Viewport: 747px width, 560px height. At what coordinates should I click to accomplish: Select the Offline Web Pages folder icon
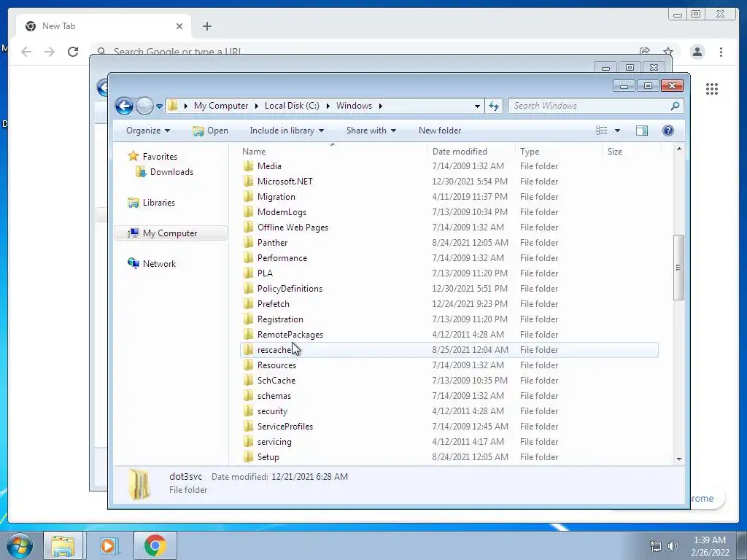(248, 227)
